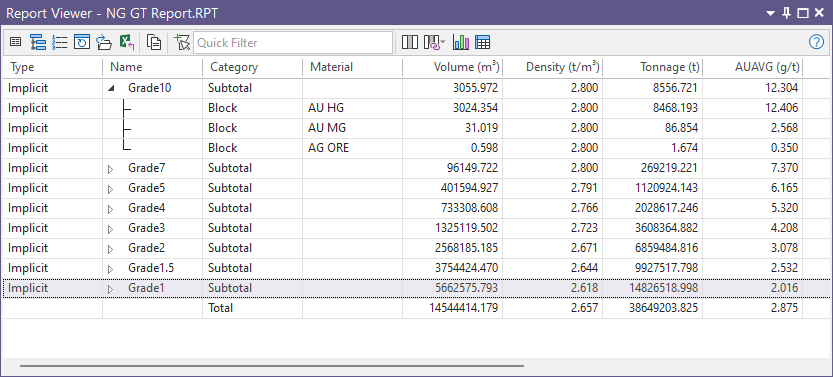Select the numbered list view icon
The height and width of the screenshot is (377, 833).
click(x=60, y=42)
